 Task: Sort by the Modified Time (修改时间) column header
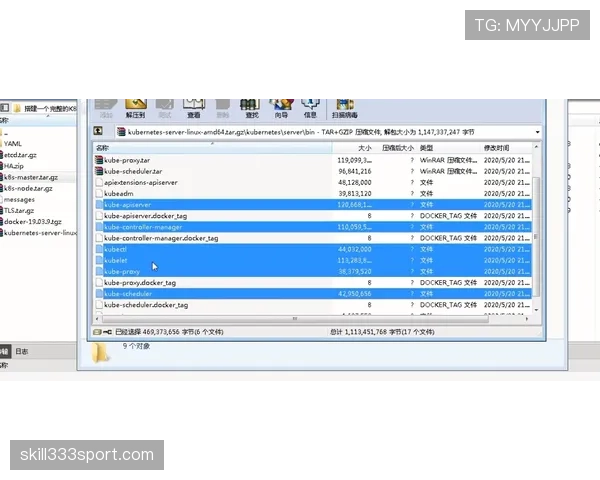[505, 148]
